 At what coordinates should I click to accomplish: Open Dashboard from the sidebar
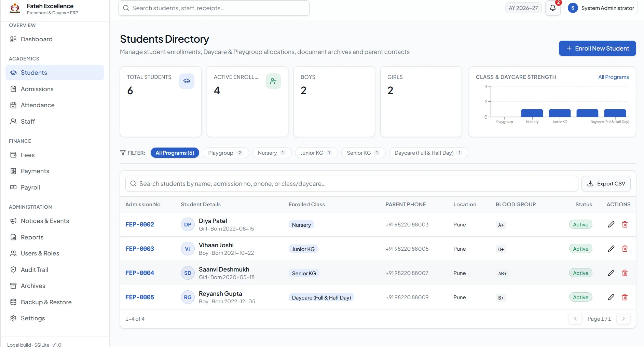point(55,39)
